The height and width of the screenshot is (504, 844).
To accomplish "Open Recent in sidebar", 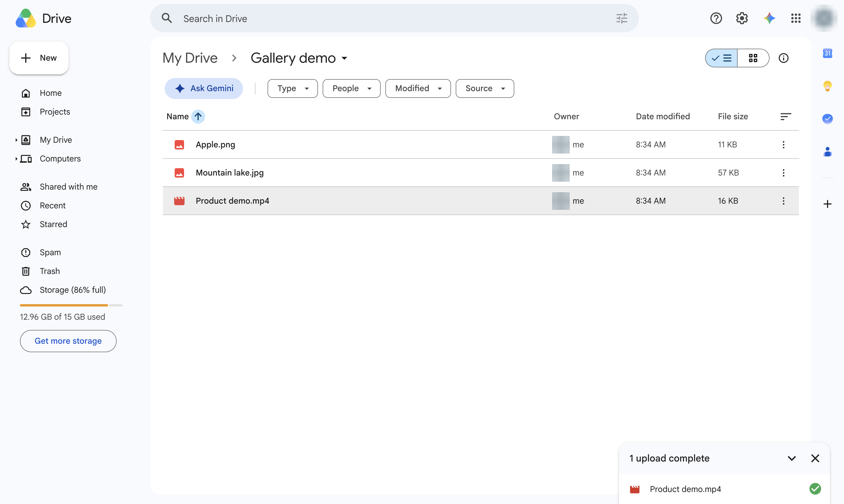I will [x=43, y=205].
